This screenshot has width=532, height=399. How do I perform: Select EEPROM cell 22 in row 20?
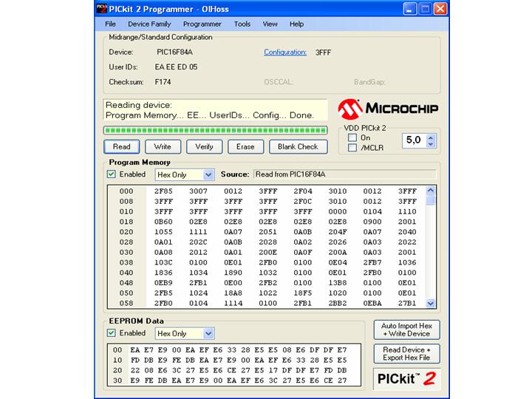pos(134,370)
